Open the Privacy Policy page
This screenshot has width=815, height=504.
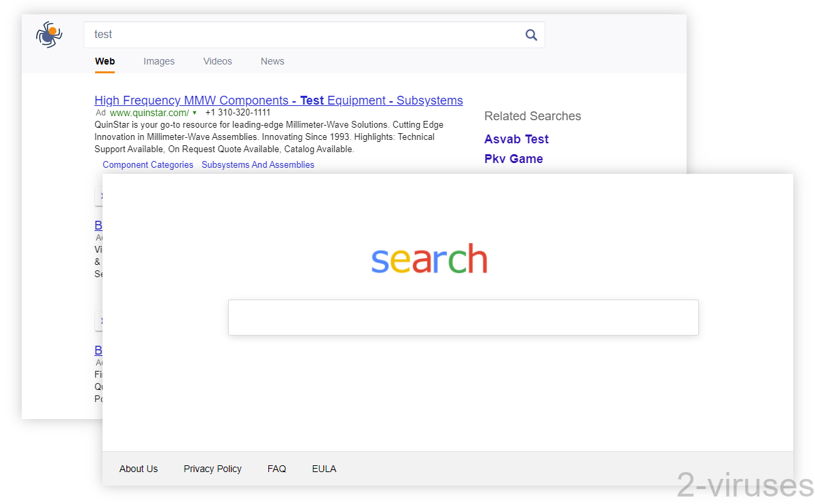(212, 469)
